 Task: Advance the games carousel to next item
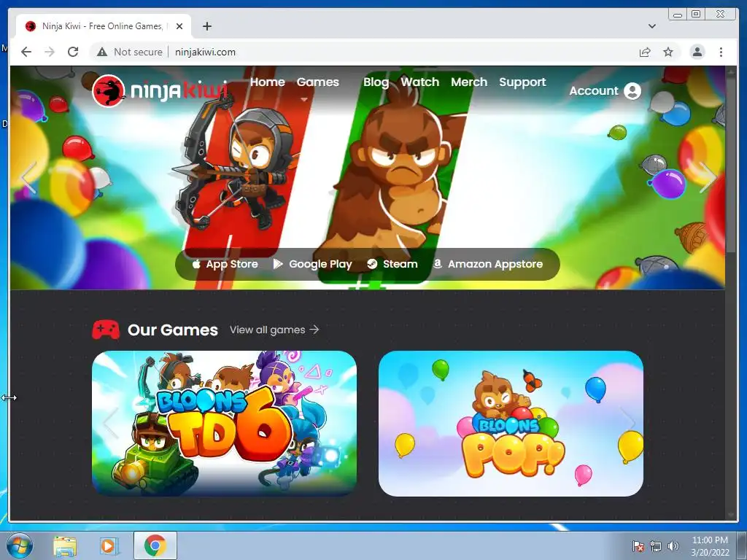click(627, 423)
